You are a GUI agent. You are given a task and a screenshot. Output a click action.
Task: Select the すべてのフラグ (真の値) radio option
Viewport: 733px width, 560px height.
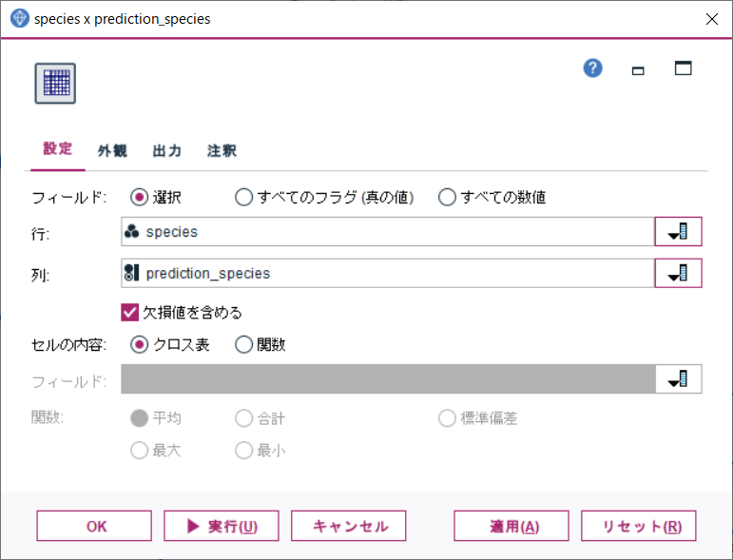243,197
